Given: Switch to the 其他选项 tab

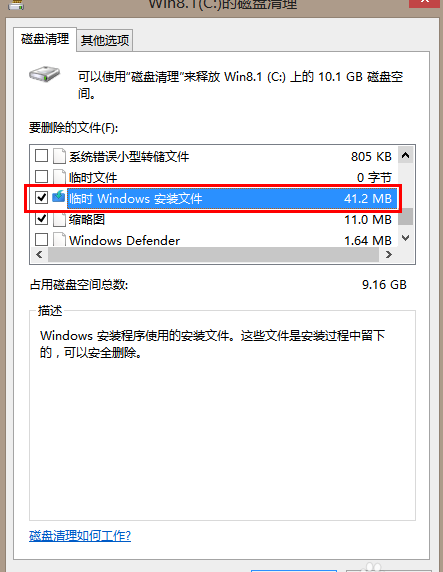Looking at the screenshot, I should (x=105, y=40).
